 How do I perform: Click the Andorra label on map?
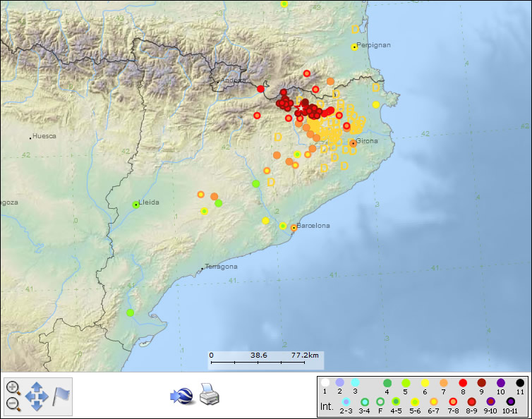pyautogui.click(x=234, y=80)
